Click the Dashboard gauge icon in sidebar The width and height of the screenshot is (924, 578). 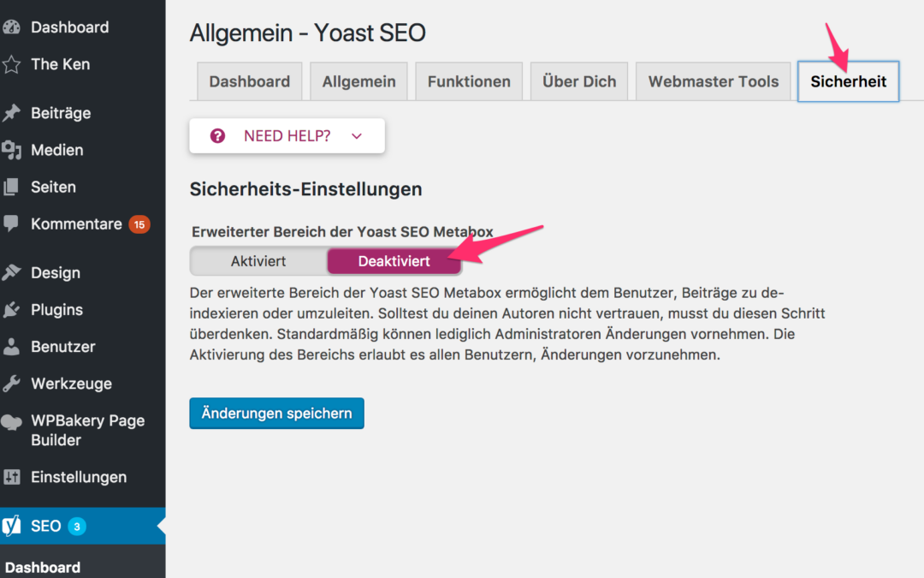point(11,27)
